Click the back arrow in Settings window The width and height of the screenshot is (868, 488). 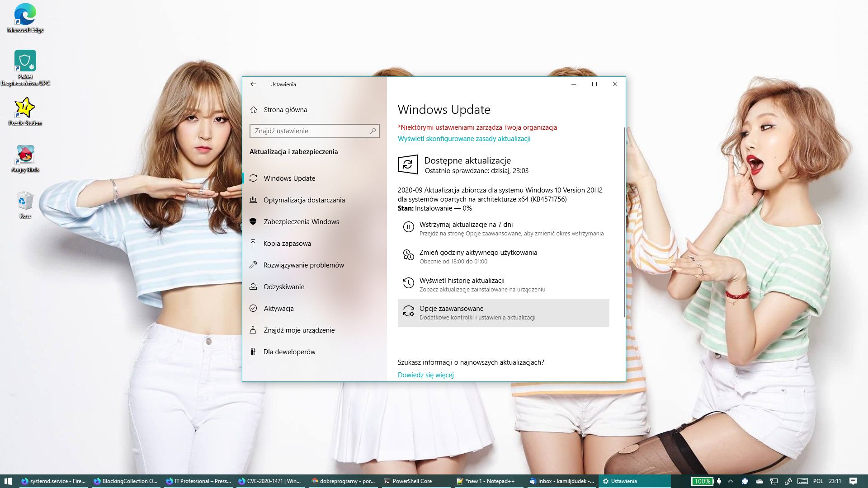point(253,84)
